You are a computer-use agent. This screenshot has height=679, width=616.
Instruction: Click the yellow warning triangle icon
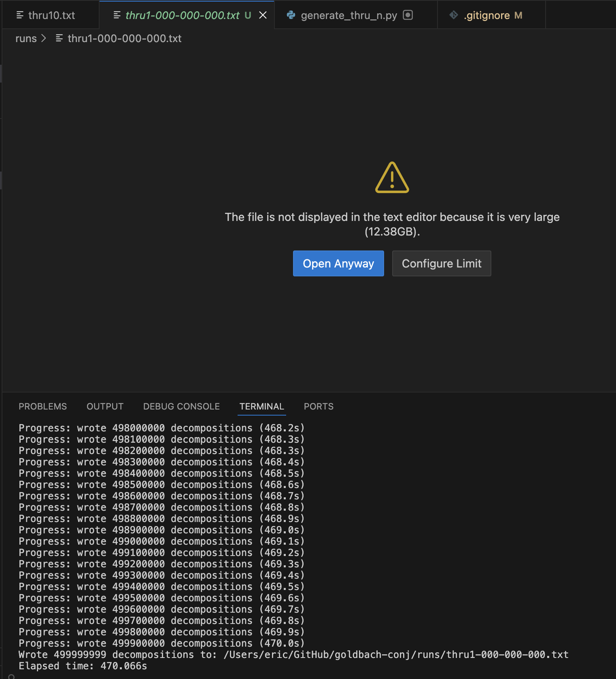click(x=392, y=178)
